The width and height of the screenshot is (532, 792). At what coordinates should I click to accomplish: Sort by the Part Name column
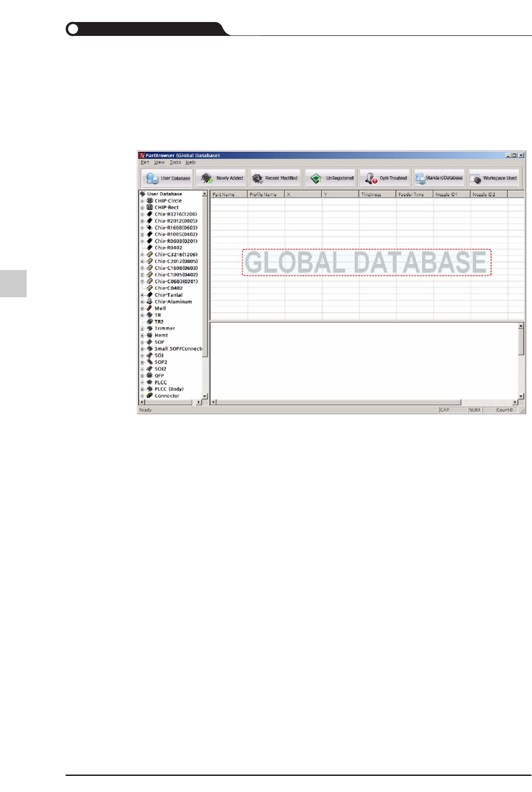click(229, 195)
